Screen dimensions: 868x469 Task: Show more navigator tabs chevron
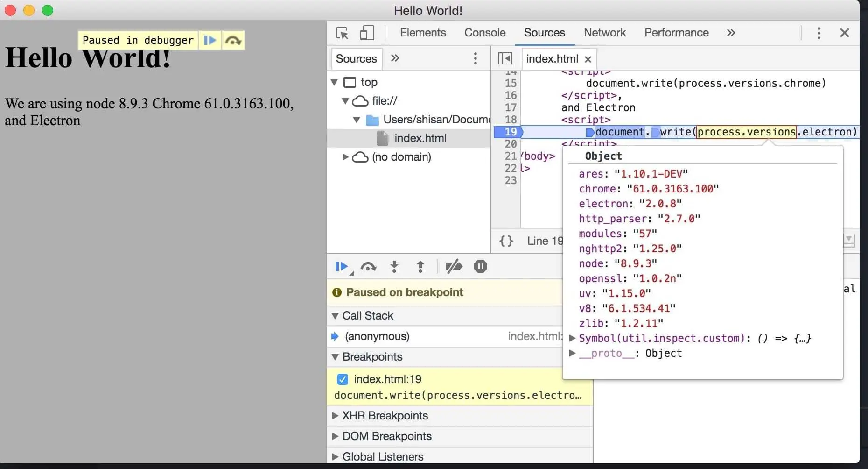coord(395,58)
